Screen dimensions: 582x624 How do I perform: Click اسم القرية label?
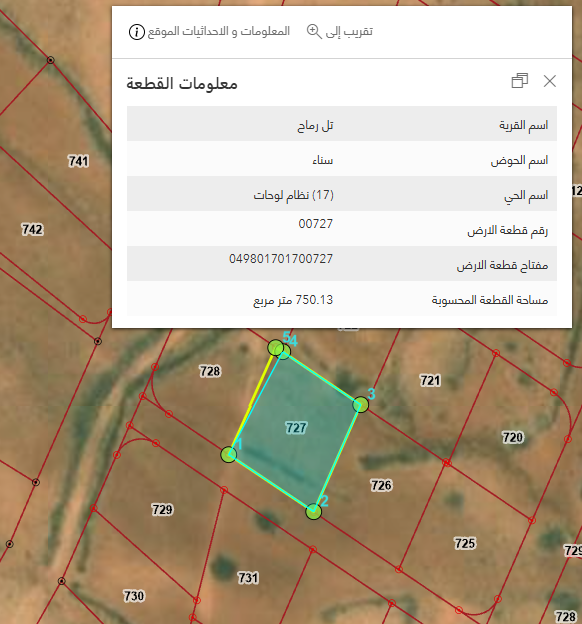click(523, 126)
